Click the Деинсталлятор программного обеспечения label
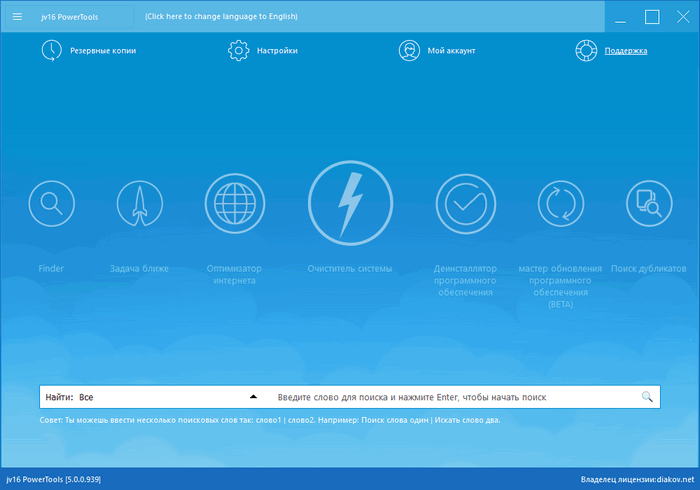Viewport: 700px width, 490px height. pos(465,280)
